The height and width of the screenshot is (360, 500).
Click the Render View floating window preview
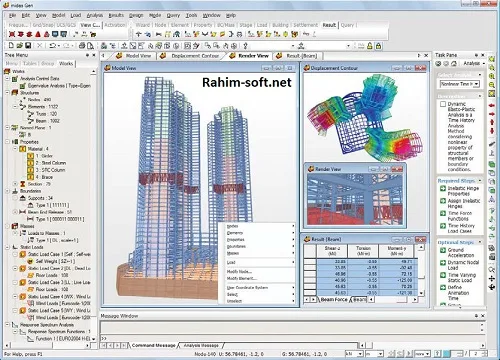click(355, 199)
